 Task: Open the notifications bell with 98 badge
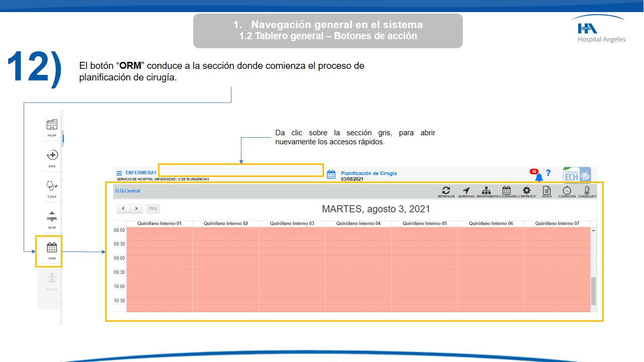tap(539, 176)
